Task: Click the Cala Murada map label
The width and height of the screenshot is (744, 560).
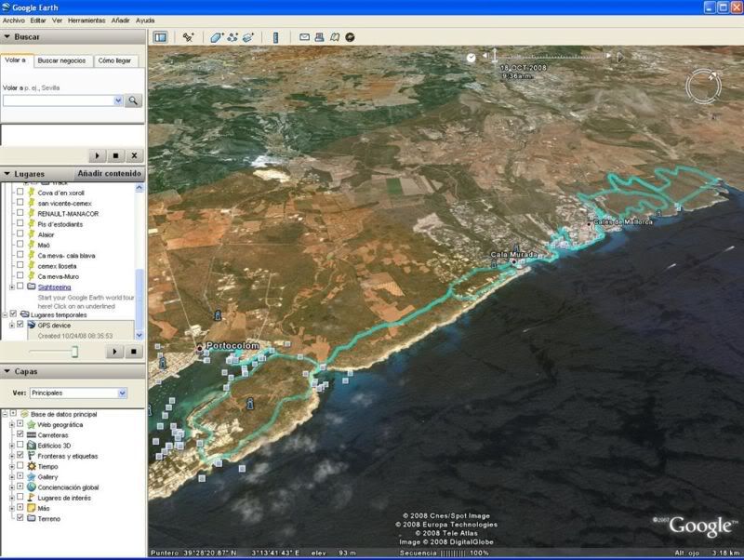Action: 514,254
